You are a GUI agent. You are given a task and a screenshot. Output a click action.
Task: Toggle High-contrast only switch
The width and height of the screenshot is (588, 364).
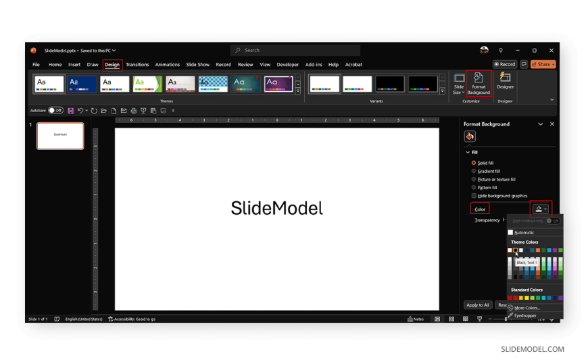tap(553, 221)
